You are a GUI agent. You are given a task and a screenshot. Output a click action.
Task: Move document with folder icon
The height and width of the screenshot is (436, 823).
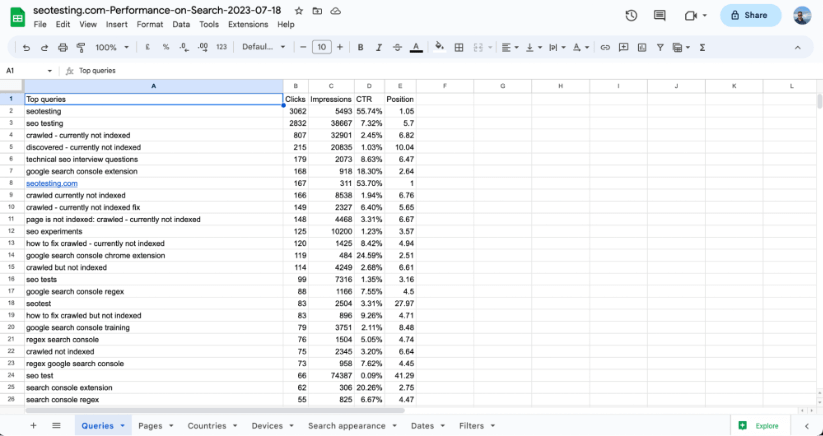tap(317, 10)
